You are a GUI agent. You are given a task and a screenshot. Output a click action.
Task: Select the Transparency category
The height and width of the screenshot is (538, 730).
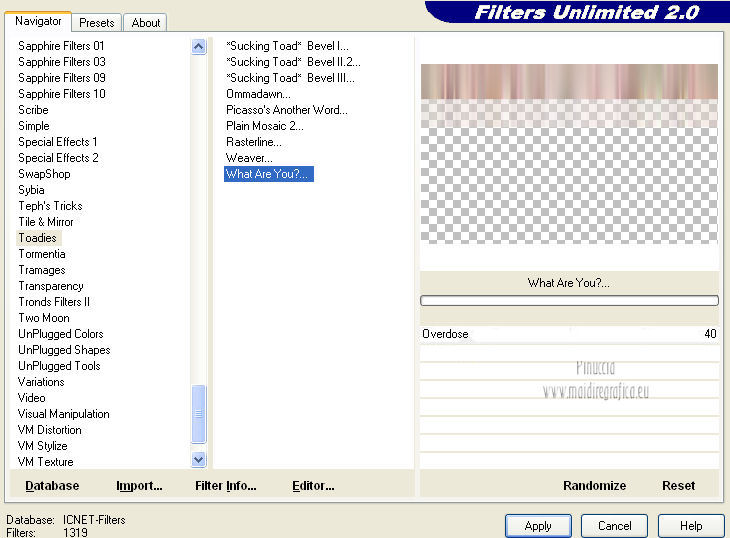tap(51, 286)
